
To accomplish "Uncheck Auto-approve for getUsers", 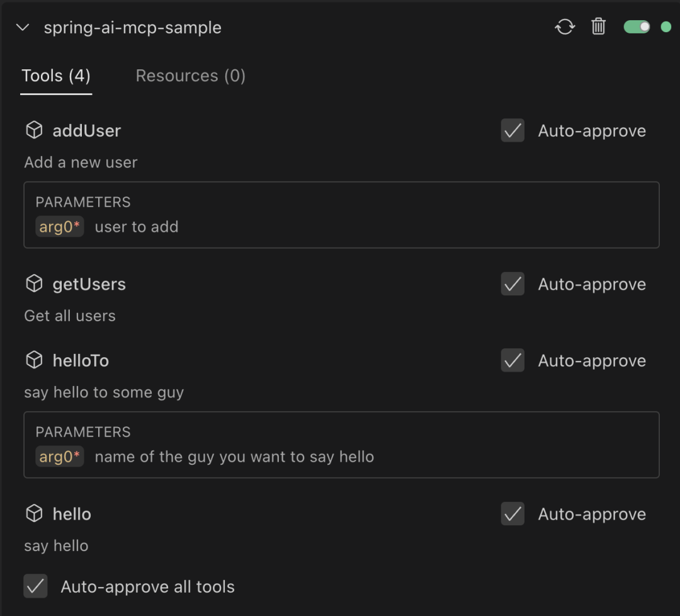I will point(513,284).
